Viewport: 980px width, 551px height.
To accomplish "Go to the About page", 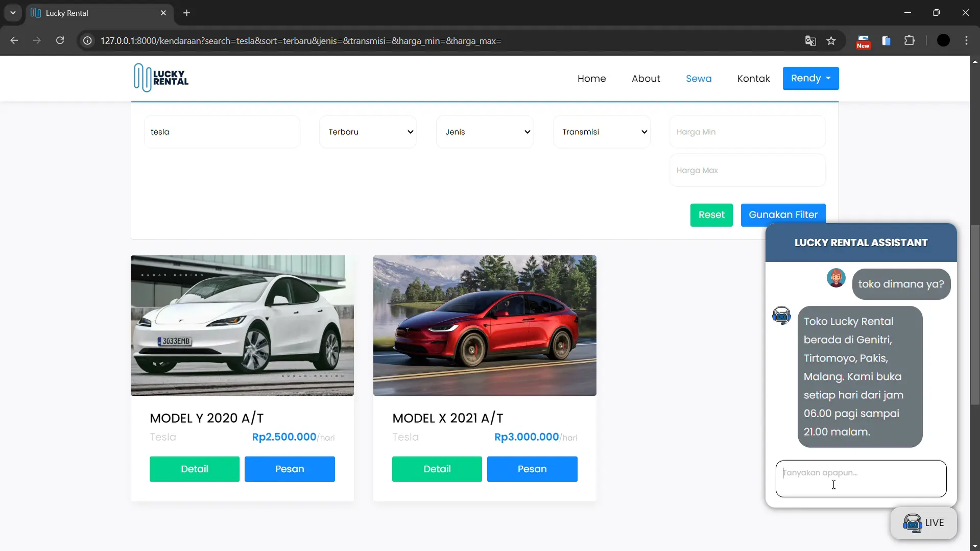I will pos(646,79).
